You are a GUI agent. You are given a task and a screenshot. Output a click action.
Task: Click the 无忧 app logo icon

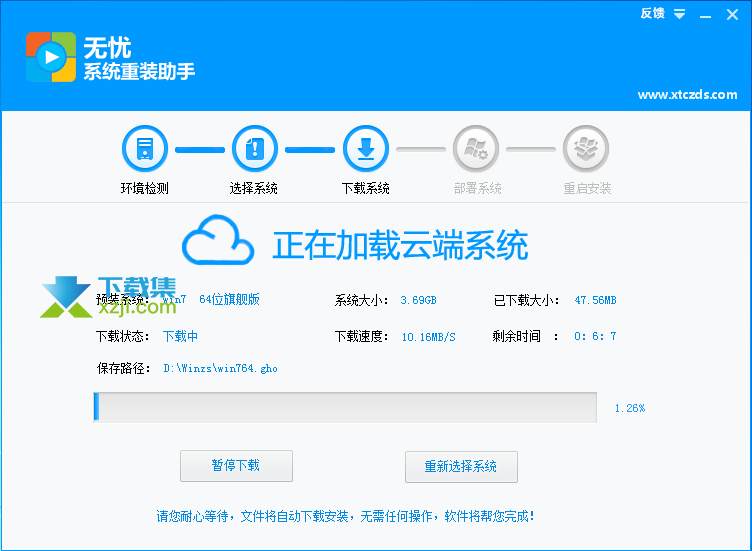tap(51, 57)
